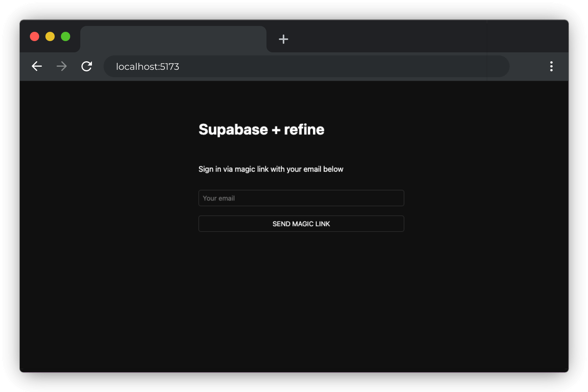
Task: Click the magic link instruction text
Action: pyautogui.click(x=270, y=169)
